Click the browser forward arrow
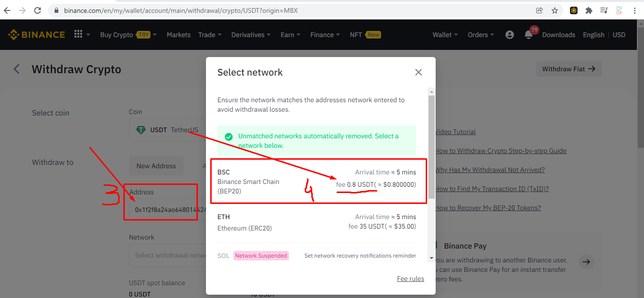The image size is (644, 298). (x=22, y=10)
